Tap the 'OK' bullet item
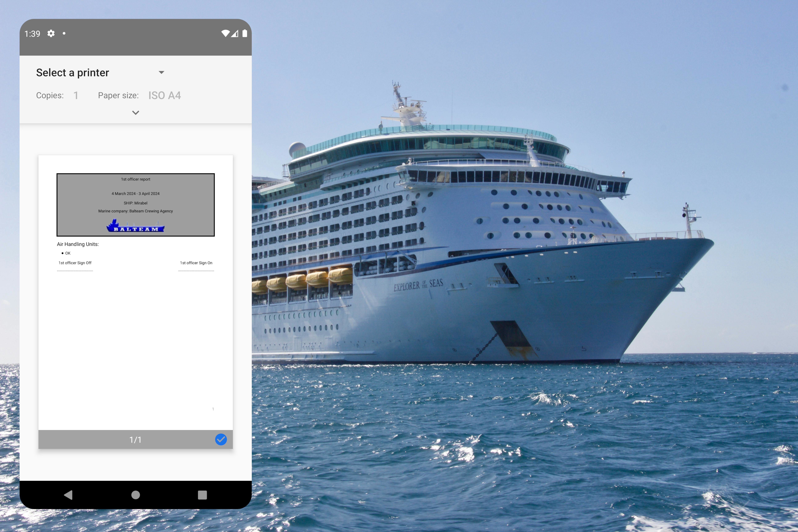This screenshot has width=798, height=532. point(68,253)
